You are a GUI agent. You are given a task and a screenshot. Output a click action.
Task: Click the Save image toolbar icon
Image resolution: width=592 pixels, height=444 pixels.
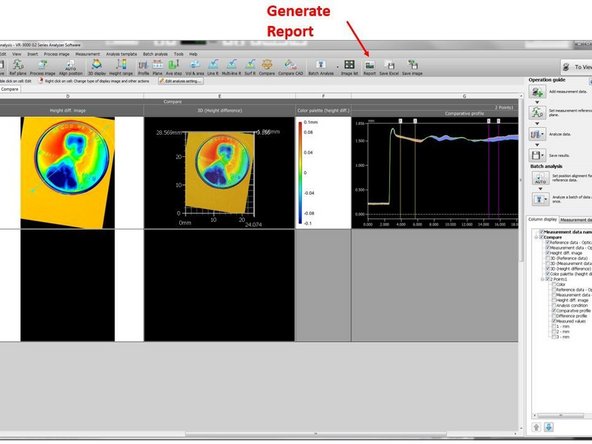pos(412,67)
